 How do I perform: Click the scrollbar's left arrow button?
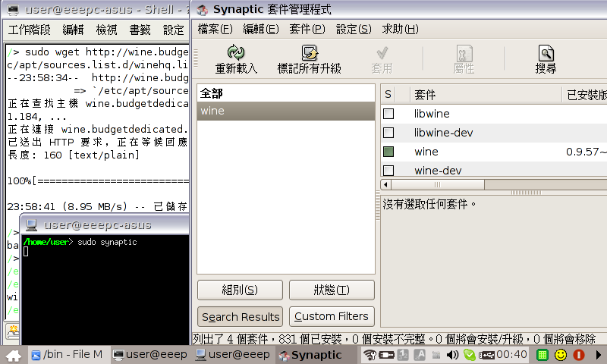point(385,184)
